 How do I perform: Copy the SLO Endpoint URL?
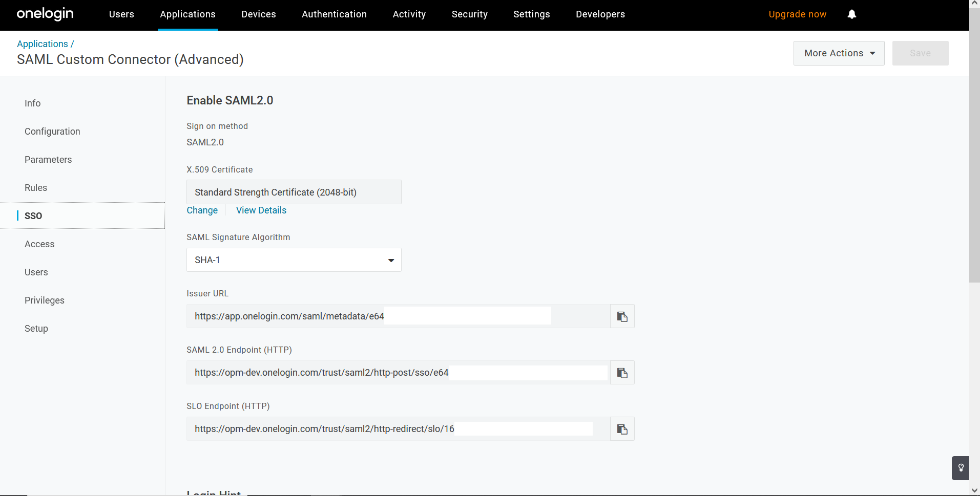point(622,429)
